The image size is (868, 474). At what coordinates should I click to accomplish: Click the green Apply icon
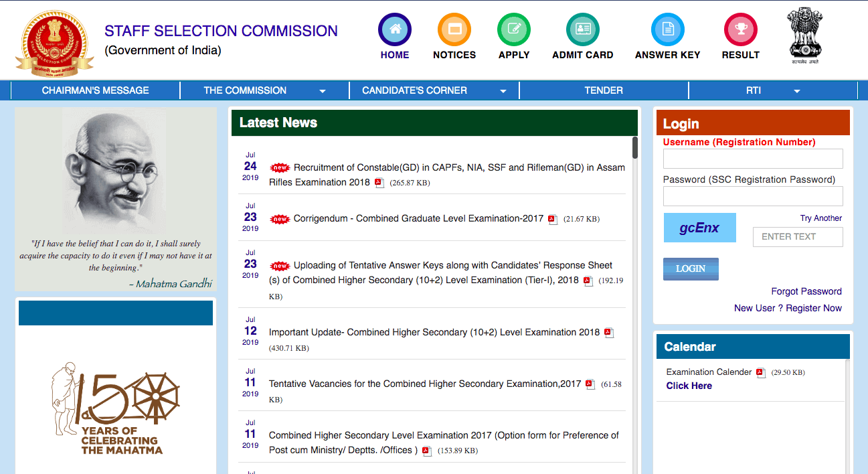pos(514,30)
